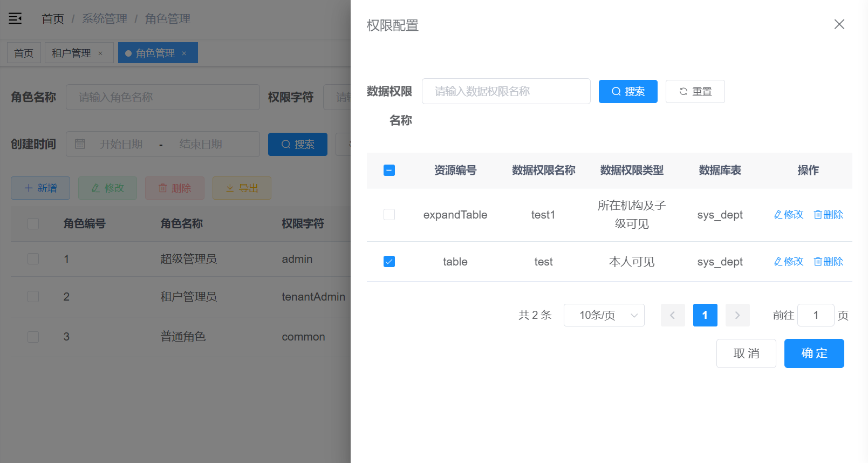
Task: Click the 重置 reset button in drawer
Action: click(695, 91)
